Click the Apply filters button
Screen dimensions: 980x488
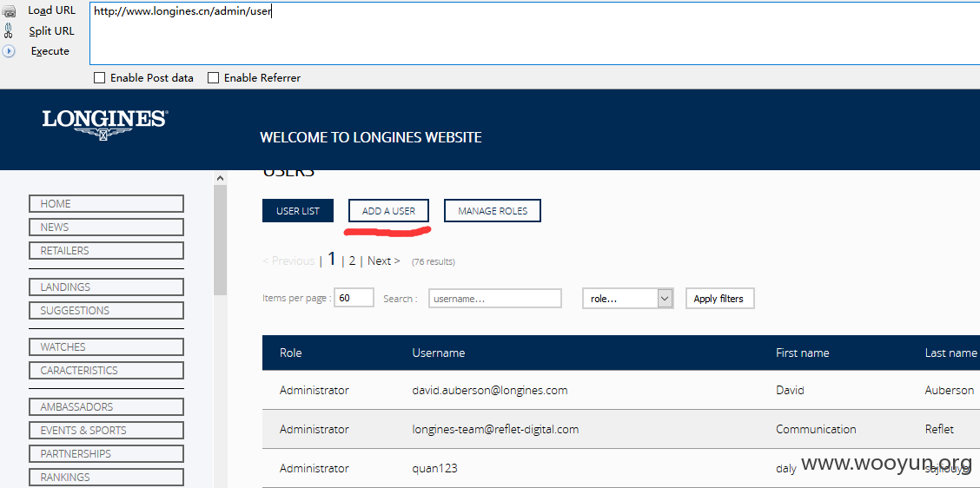719,298
